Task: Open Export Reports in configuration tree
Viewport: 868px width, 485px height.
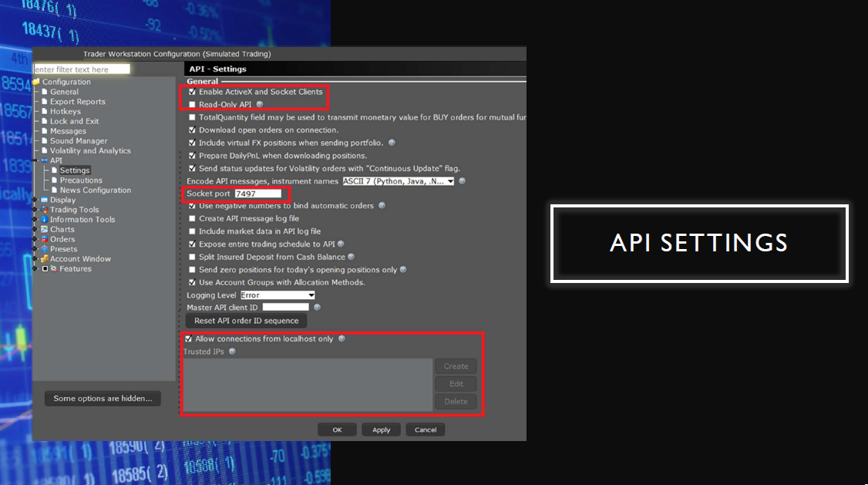Action: tap(78, 102)
